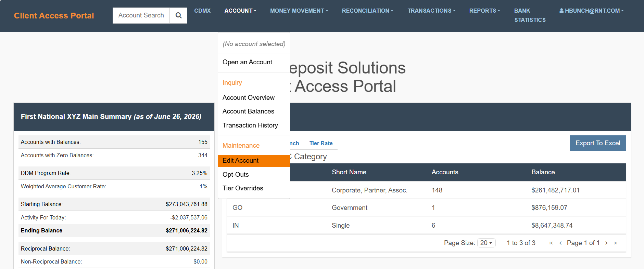
Task: Go to next page arrow icon
Action: coord(606,243)
